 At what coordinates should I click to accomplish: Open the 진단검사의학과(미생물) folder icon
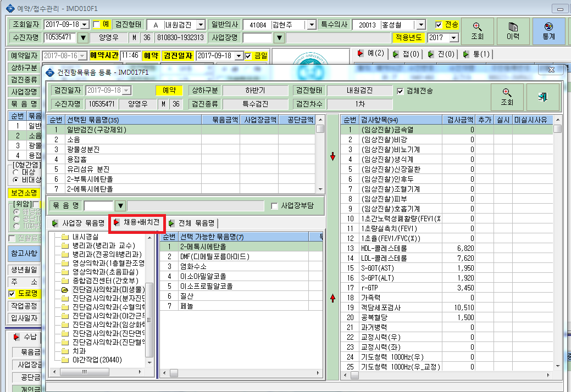pos(65,290)
